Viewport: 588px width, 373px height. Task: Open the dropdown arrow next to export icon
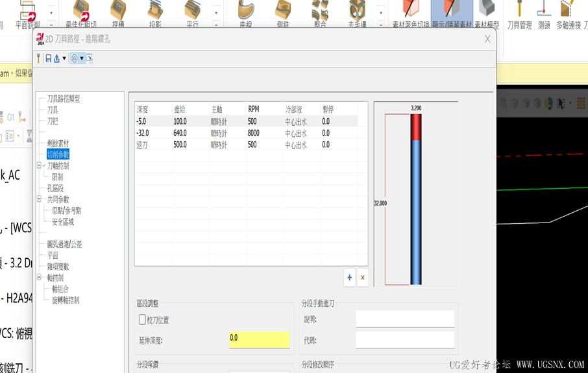64,58
